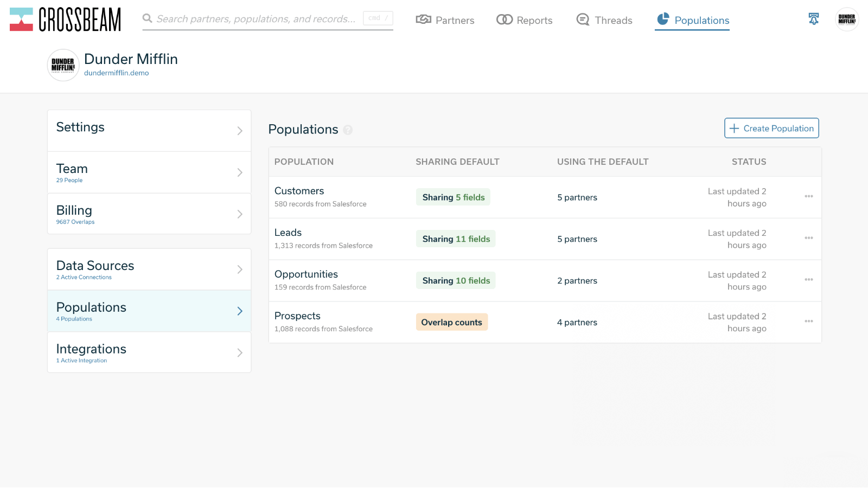Open more options for Leads row

[x=809, y=238]
